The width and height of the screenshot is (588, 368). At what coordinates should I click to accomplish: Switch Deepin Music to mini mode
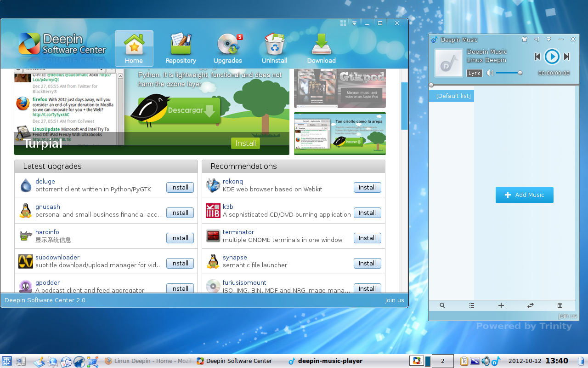(537, 40)
